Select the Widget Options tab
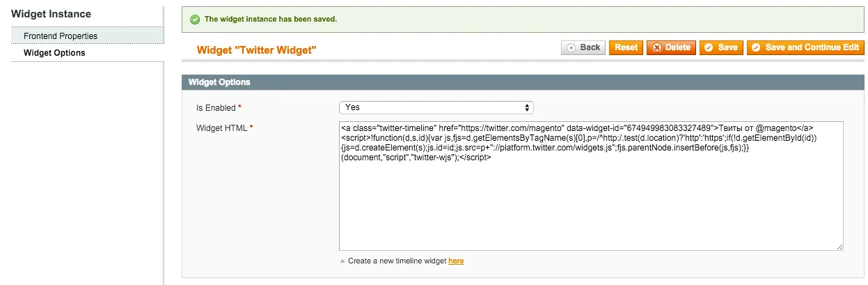 click(54, 53)
